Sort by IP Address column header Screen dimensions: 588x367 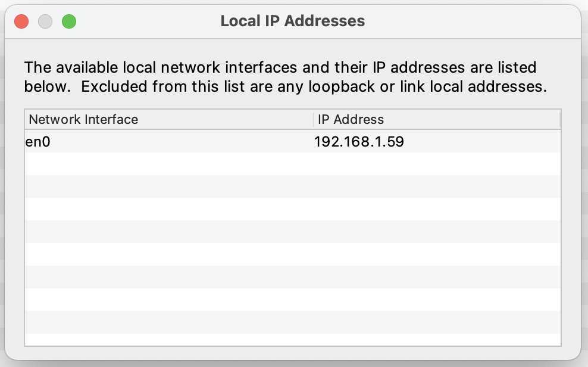(351, 119)
